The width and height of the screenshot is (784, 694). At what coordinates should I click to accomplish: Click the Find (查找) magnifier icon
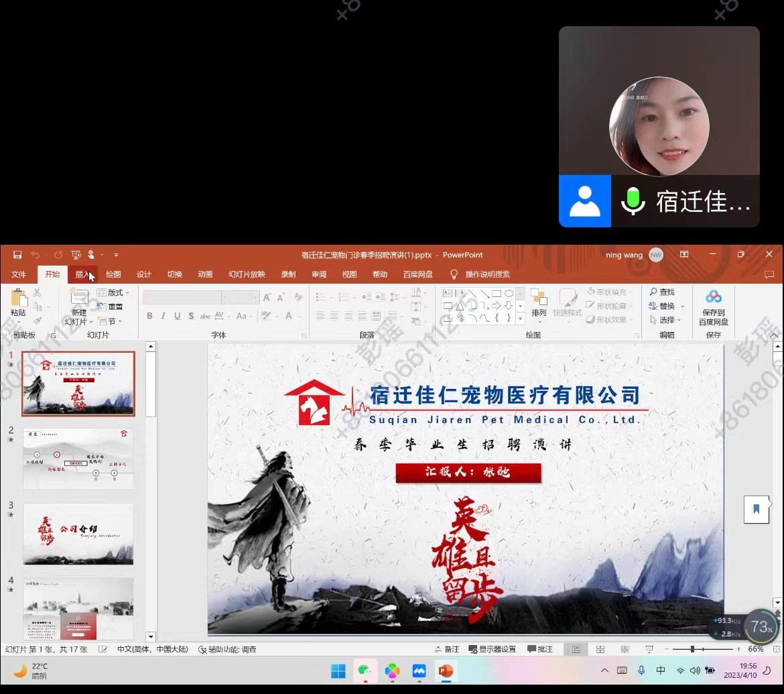pos(654,292)
